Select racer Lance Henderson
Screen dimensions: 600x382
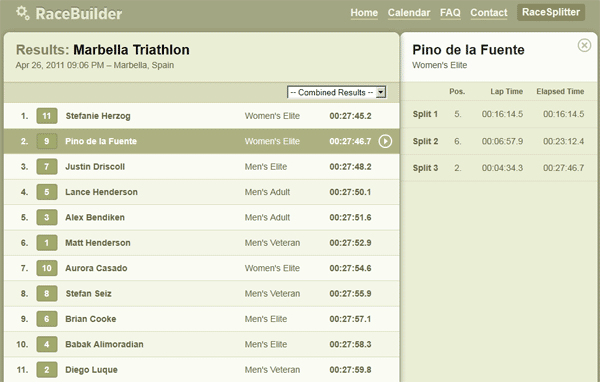[101, 192]
